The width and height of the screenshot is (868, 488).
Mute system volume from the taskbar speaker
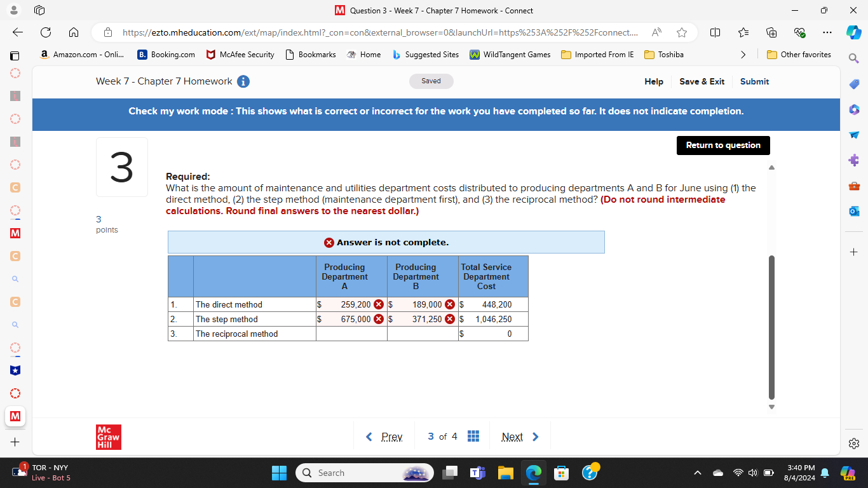(x=752, y=473)
